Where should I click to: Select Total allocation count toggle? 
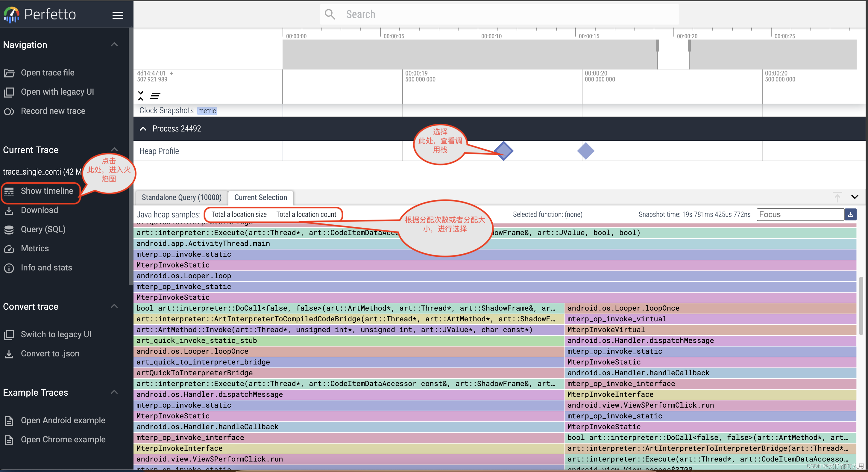click(x=306, y=214)
